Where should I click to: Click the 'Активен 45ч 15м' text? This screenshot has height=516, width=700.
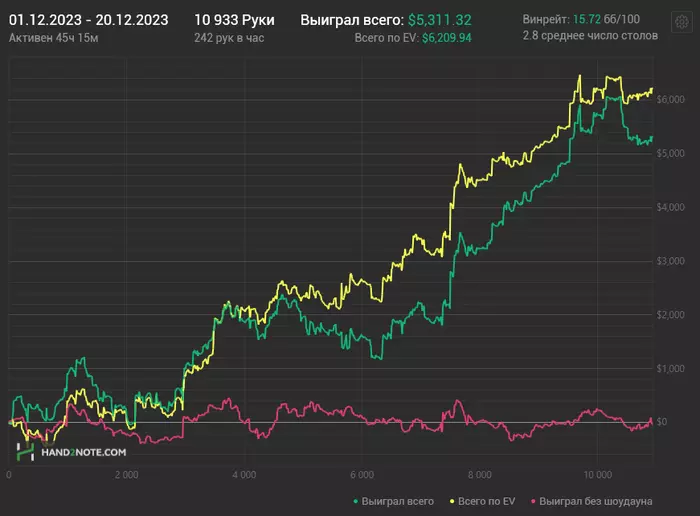(x=54, y=38)
